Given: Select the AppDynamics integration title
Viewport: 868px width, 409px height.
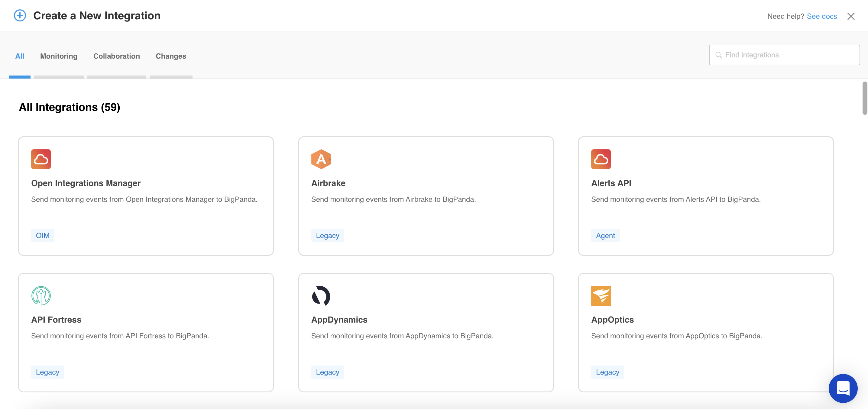Looking at the screenshot, I should tap(339, 319).
